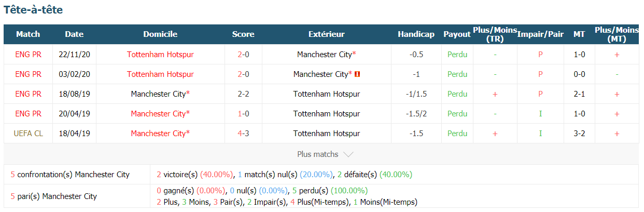Image resolution: width=644 pixels, height=212 pixels.
Task: Click the Plus matchs text
Action: pos(317,154)
